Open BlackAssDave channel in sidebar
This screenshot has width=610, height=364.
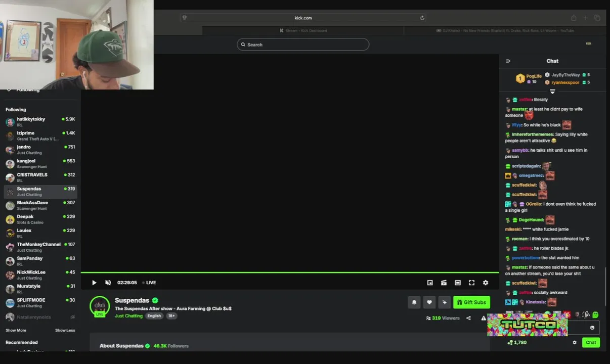[x=40, y=205]
